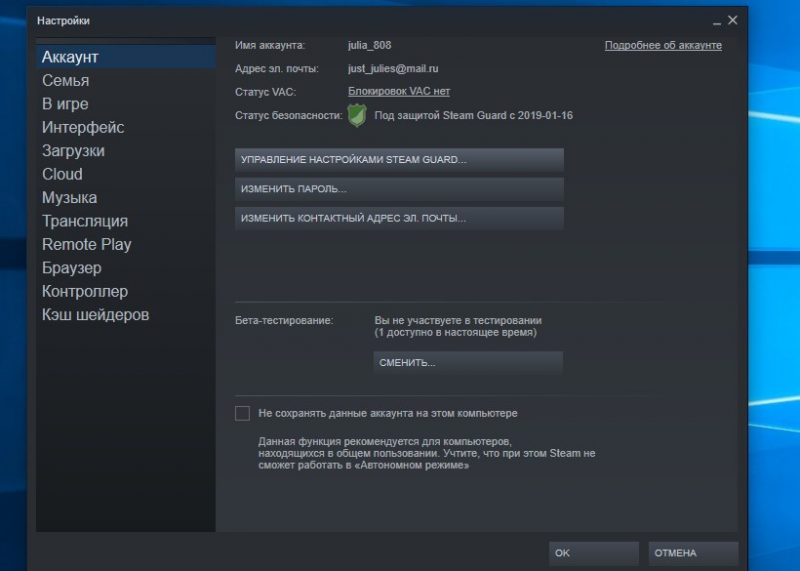Click the Статус безопасности label
Screen dimensions: 800x571
[x=289, y=115]
